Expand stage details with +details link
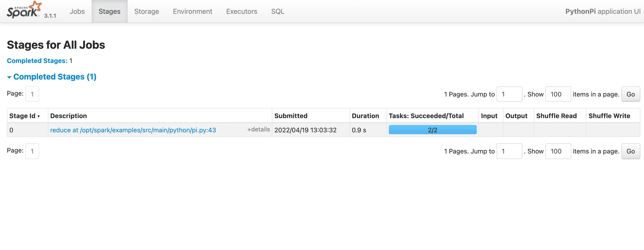The width and height of the screenshot is (644, 250). click(x=258, y=129)
